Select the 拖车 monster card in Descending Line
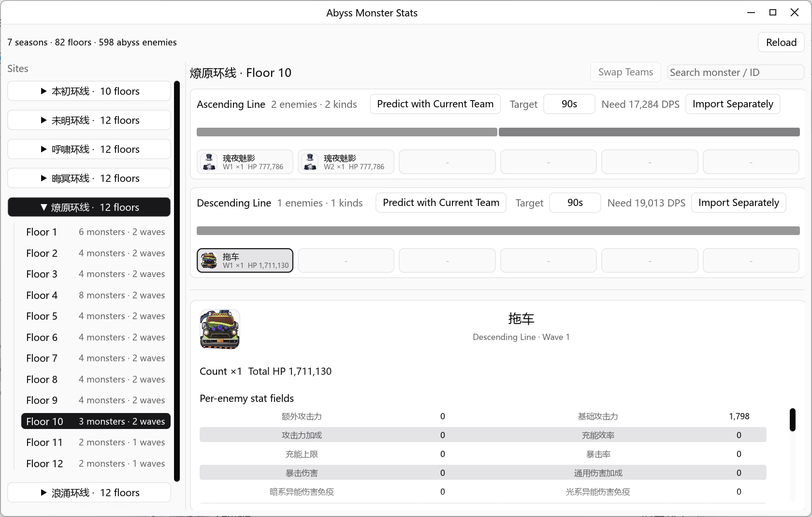This screenshot has height=517, width=812. pos(245,261)
